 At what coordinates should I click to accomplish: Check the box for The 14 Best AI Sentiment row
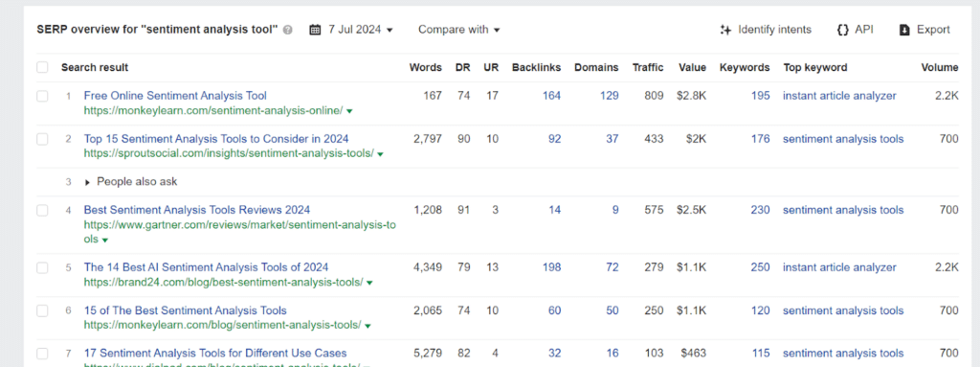coord(42,268)
